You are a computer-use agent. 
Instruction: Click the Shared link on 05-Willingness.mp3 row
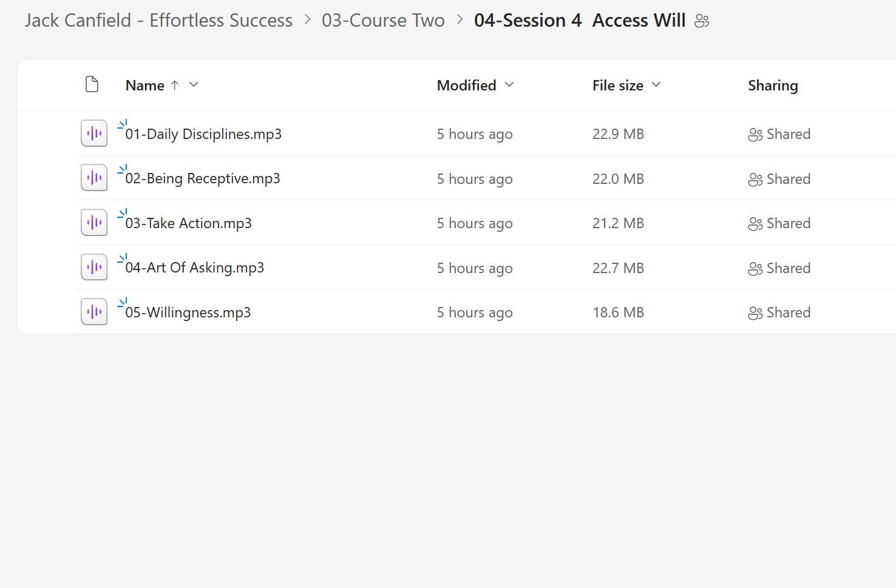(789, 311)
